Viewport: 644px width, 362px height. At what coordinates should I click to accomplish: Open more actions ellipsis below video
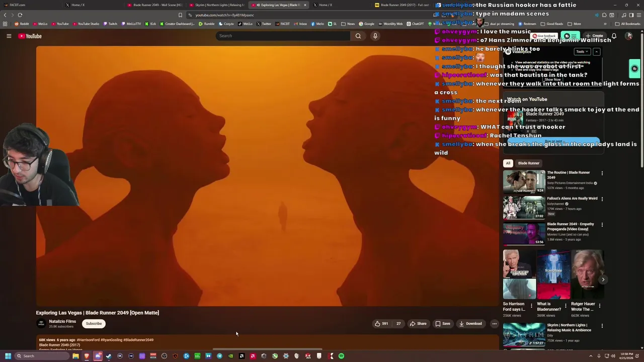(x=494, y=323)
